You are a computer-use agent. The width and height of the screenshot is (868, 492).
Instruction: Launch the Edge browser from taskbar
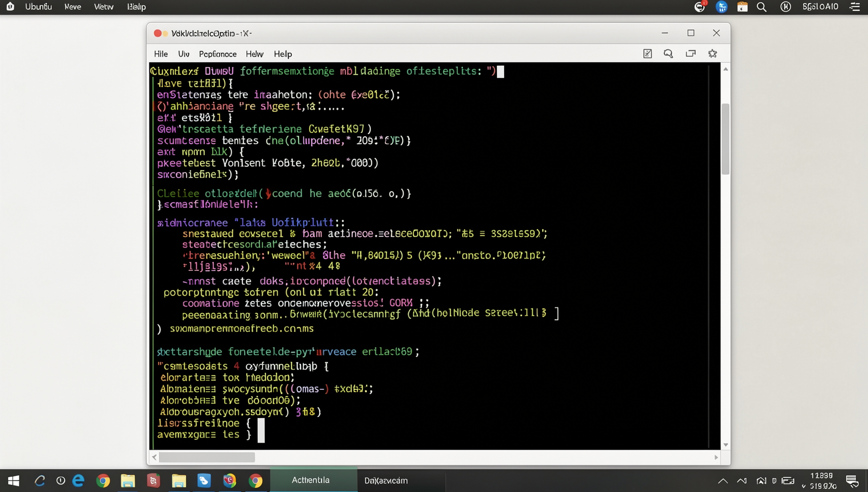79,481
